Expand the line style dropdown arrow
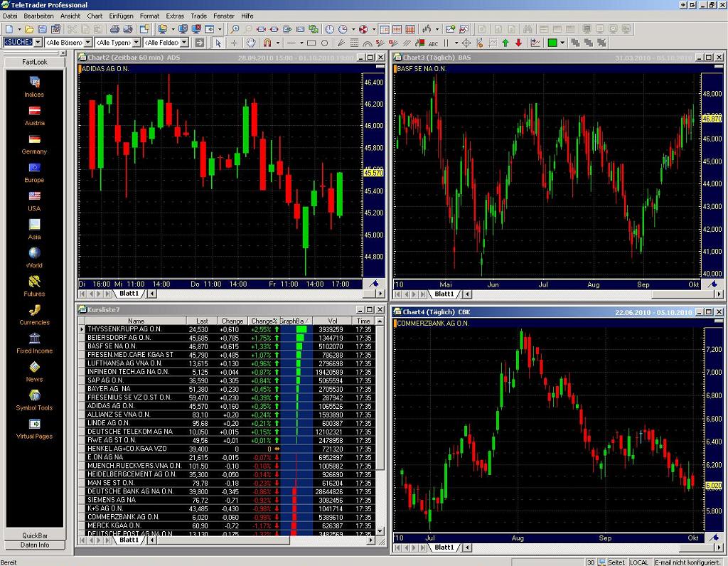The image size is (728, 566). 301,43
